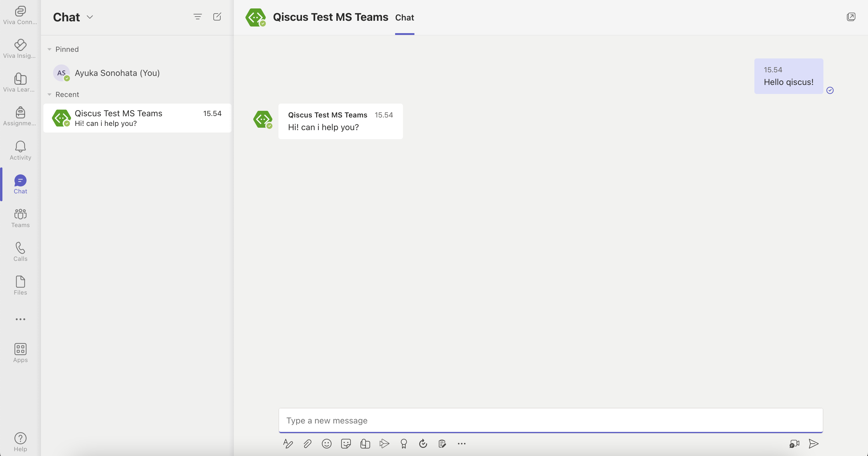This screenshot has width=868, height=456.
Task: Open the message Format options
Action: click(288, 444)
